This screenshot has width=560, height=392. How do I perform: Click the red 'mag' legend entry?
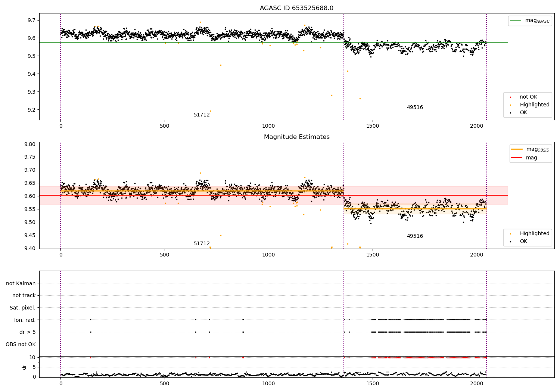click(524, 158)
